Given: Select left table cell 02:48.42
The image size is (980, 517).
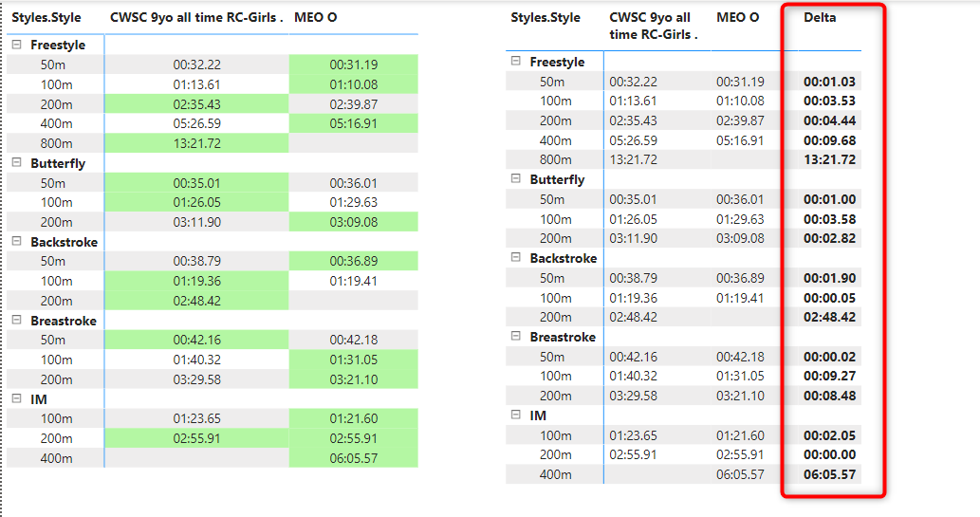Looking at the screenshot, I should 197,301.
